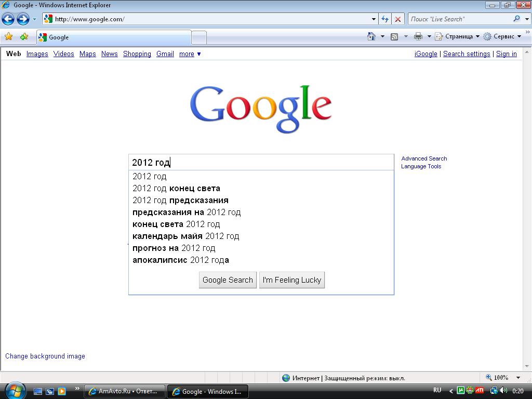
Task: Open Favorites Center star icon
Action: pos(8,37)
